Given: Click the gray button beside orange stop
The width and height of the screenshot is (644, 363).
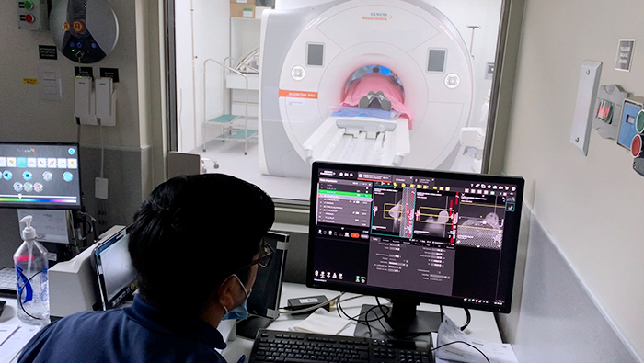Looking at the screenshot, I should coord(364,236).
